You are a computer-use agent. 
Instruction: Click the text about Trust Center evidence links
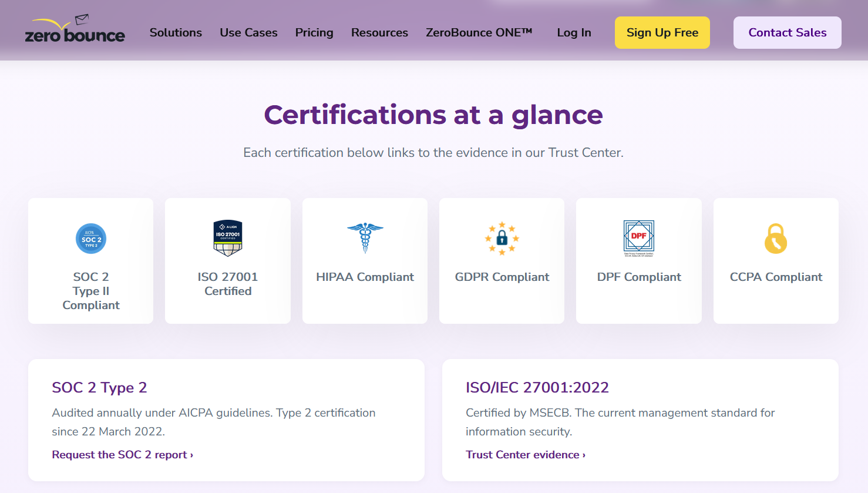433,153
